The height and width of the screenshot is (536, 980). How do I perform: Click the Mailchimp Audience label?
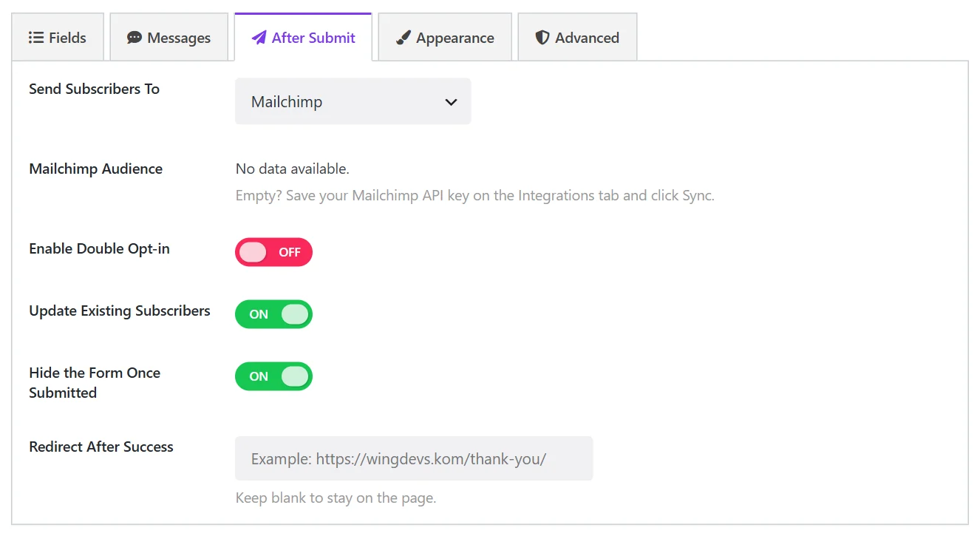coord(95,169)
